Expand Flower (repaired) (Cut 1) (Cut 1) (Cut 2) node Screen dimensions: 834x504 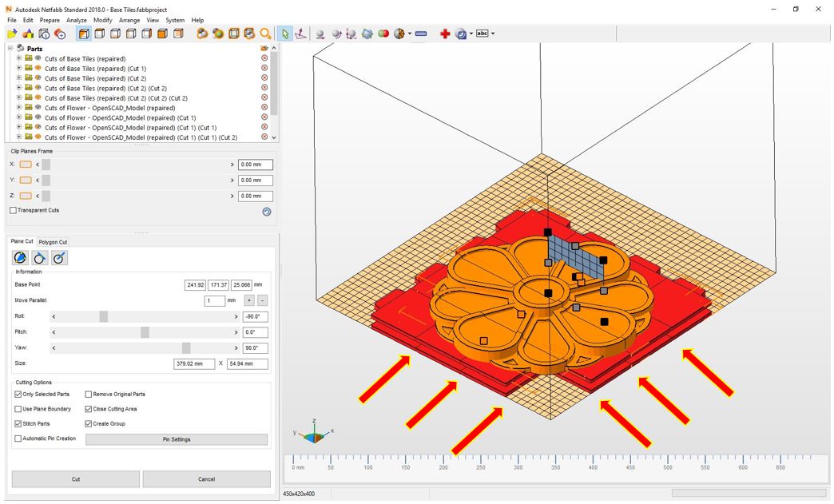pyautogui.click(x=19, y=137)
